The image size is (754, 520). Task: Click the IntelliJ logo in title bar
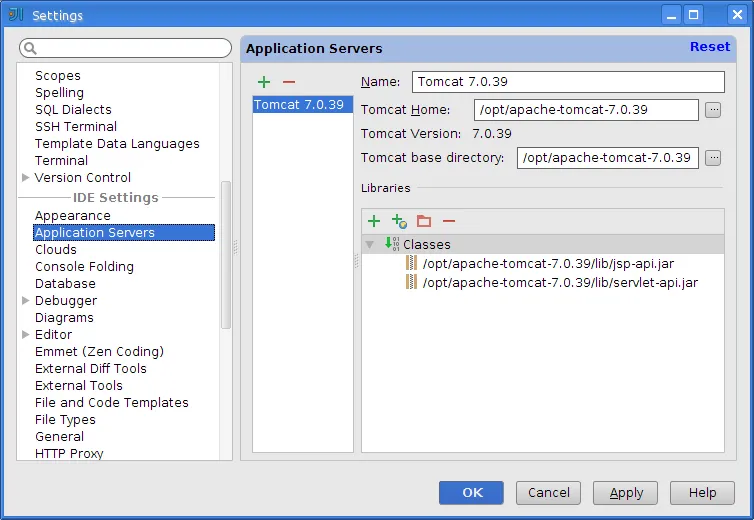tap(16, 14)
